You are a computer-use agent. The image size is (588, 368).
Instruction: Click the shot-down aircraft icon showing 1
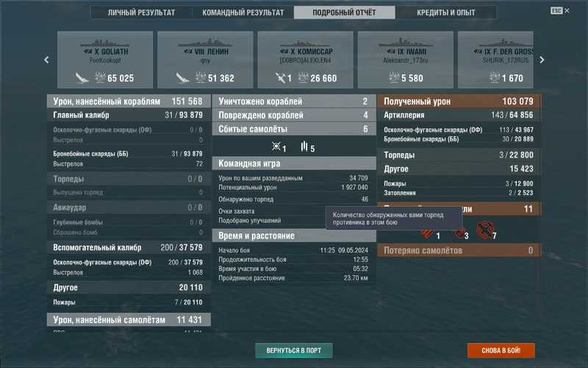click(277, 147)
